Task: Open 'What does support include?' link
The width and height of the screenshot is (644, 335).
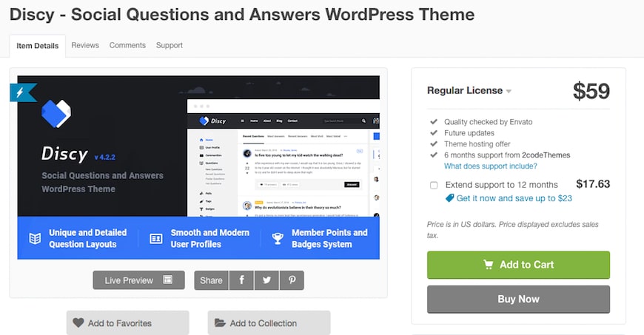Action: click(490, 166)
